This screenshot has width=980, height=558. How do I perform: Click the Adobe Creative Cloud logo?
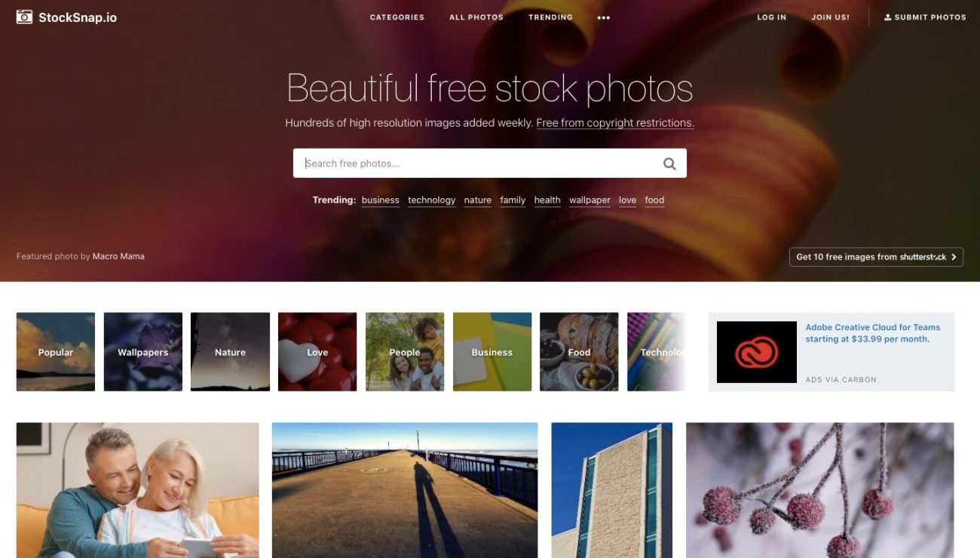point(756,352)
